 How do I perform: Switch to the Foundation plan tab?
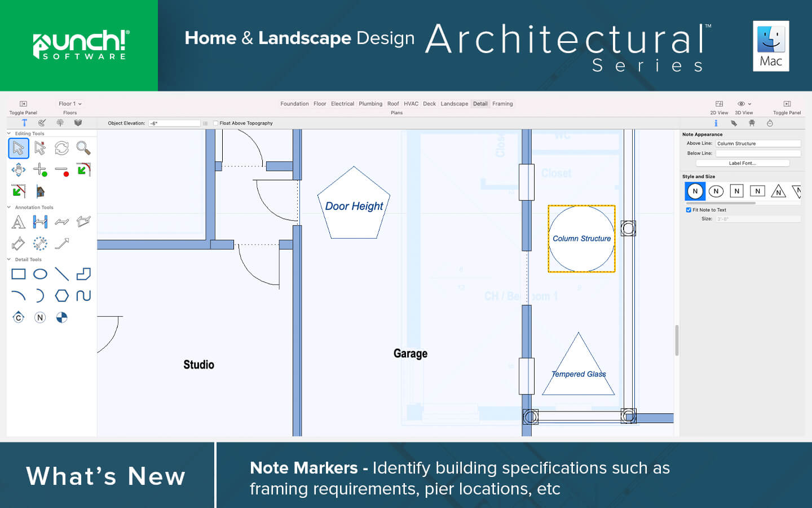pyautogui.click(x=294, y=104)
